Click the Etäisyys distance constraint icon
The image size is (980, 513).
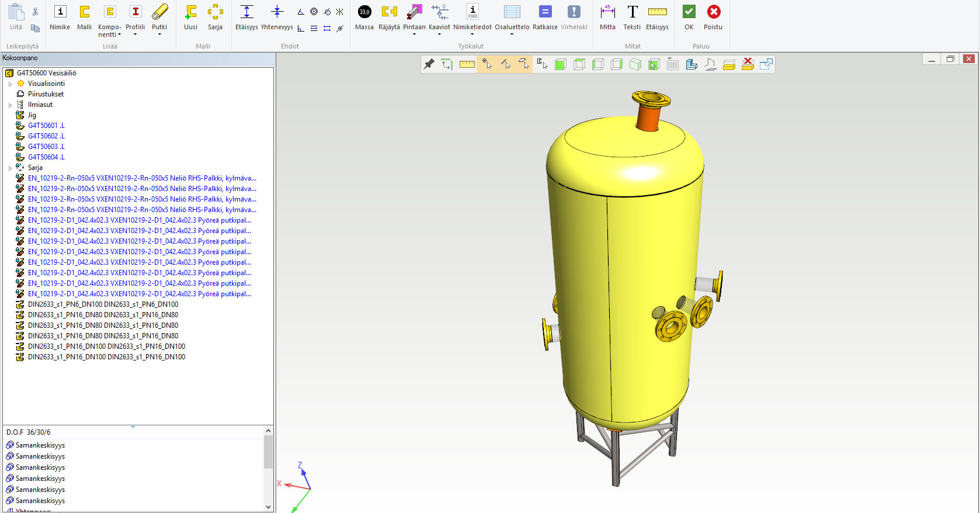[x=246, y=17]
